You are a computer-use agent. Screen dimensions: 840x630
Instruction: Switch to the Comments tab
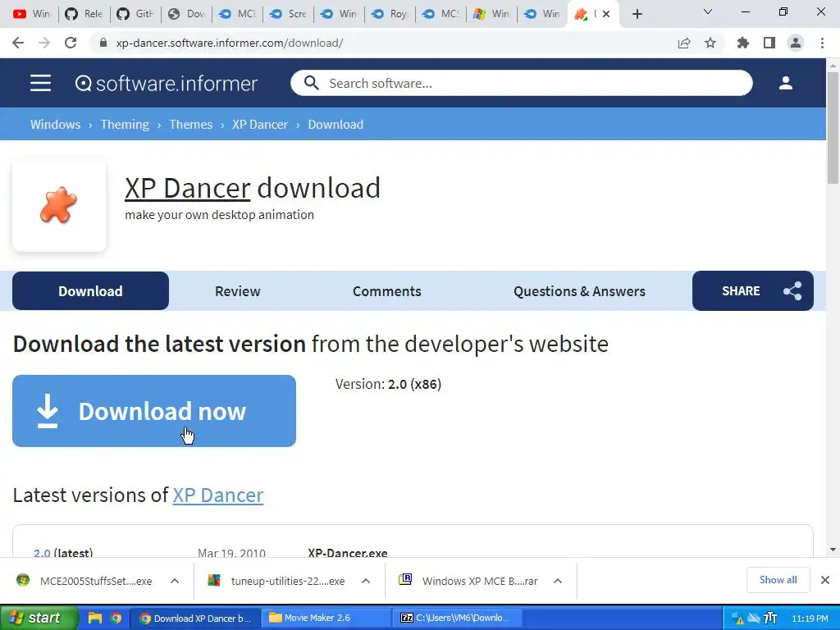pos(387,291)
